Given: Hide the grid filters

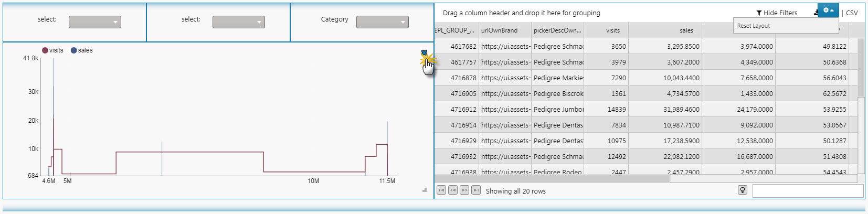Looking at the screenshot, I should pyautogui.click(x=777, y=13).
